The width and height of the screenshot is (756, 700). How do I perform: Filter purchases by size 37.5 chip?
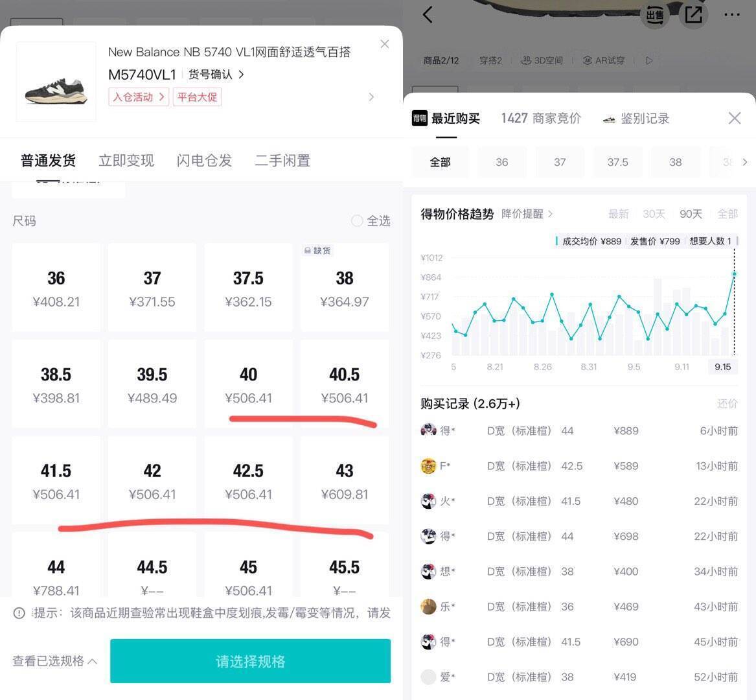pos(617,162)
